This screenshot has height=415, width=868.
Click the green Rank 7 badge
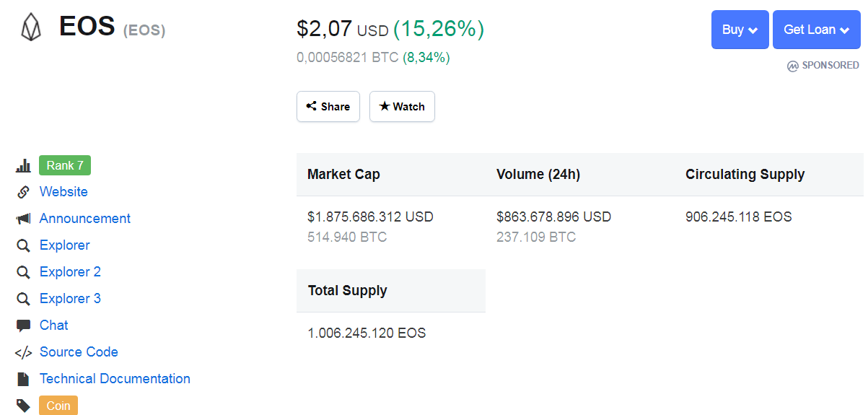tap(65, 166)
